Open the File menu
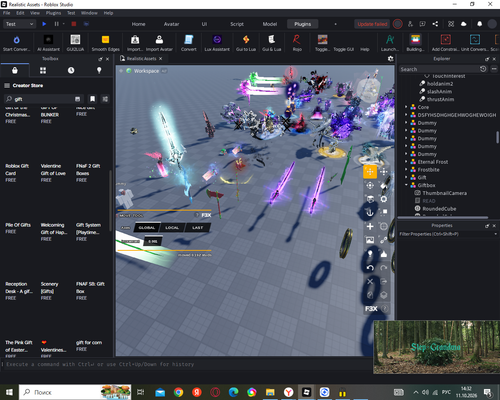 (7, 13)
